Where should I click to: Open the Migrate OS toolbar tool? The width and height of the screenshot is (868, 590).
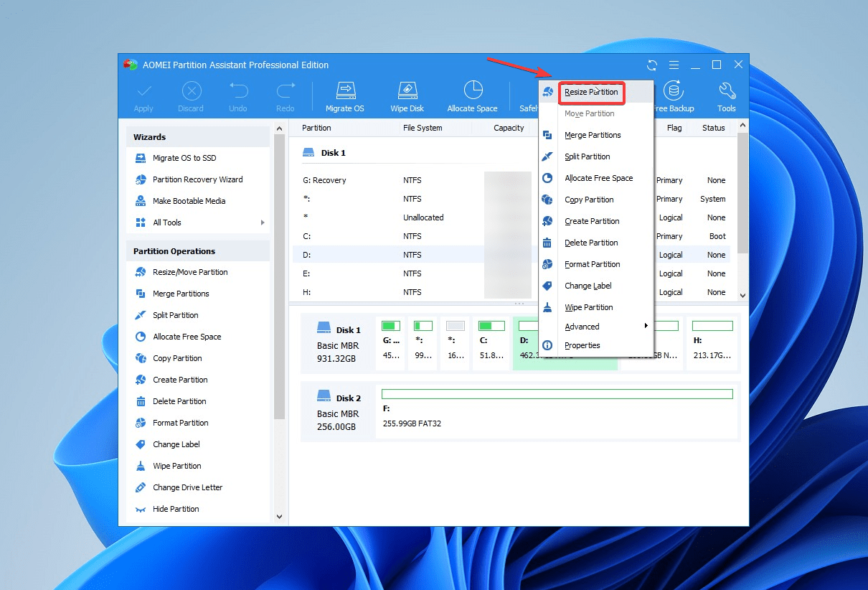[x=345, y=97]
